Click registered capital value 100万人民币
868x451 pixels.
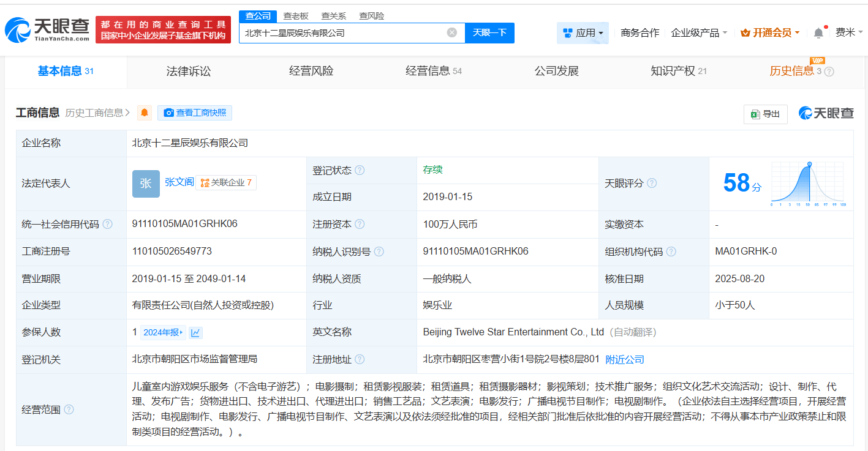coord(450,225)
